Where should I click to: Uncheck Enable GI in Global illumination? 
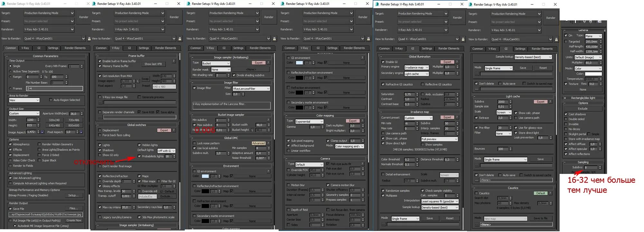click(383, 62)
